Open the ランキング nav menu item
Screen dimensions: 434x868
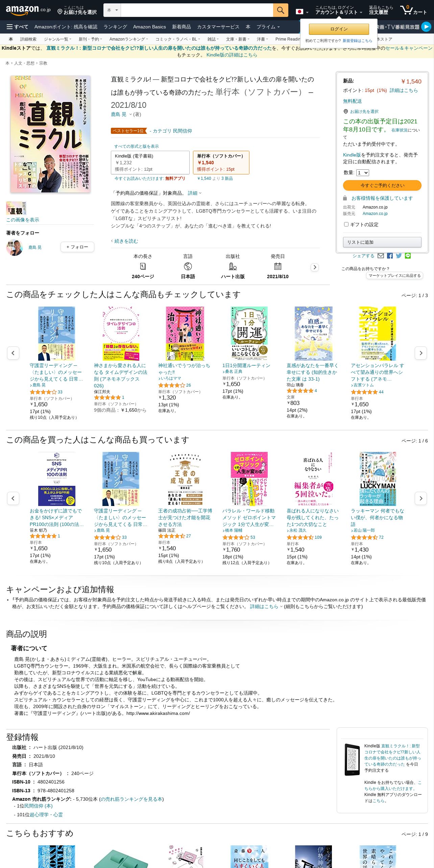(x=115, y=27)
